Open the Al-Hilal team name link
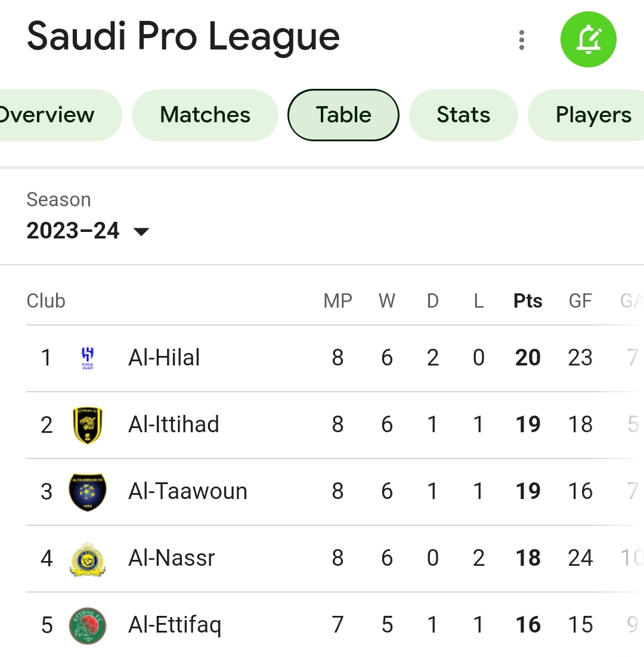This screenshot has width=644, height=657. coord(164,358)
